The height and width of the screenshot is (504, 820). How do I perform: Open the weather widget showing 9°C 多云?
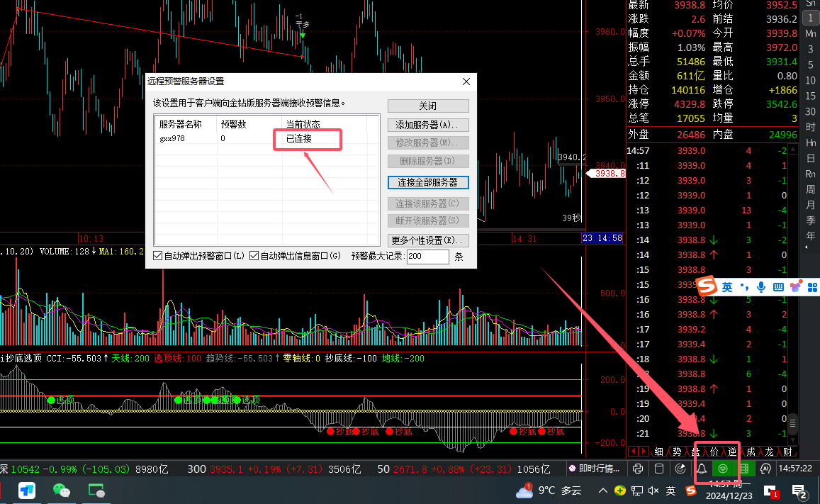[549, 491]
